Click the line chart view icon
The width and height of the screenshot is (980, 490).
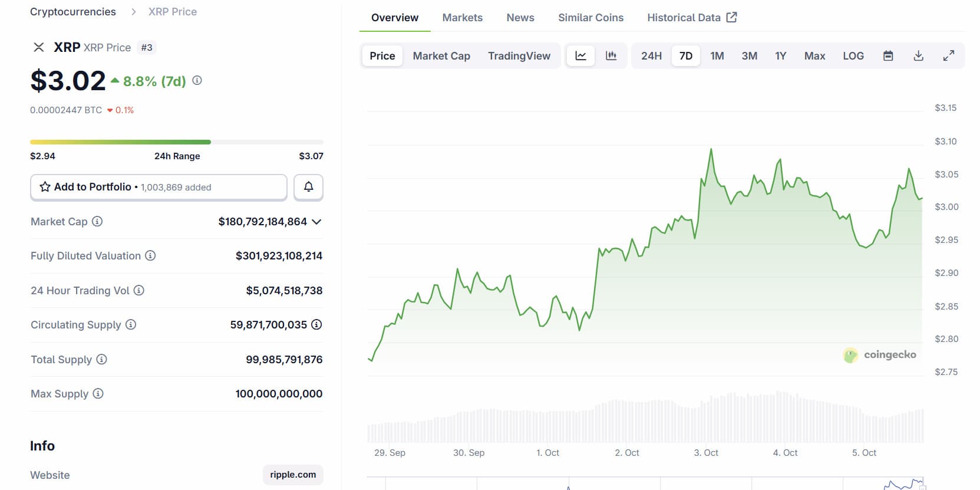pyautogui.click(x=580, y=56)
